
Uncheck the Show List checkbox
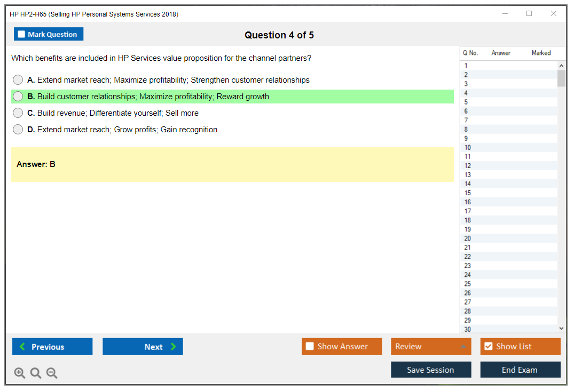(488, 347)
